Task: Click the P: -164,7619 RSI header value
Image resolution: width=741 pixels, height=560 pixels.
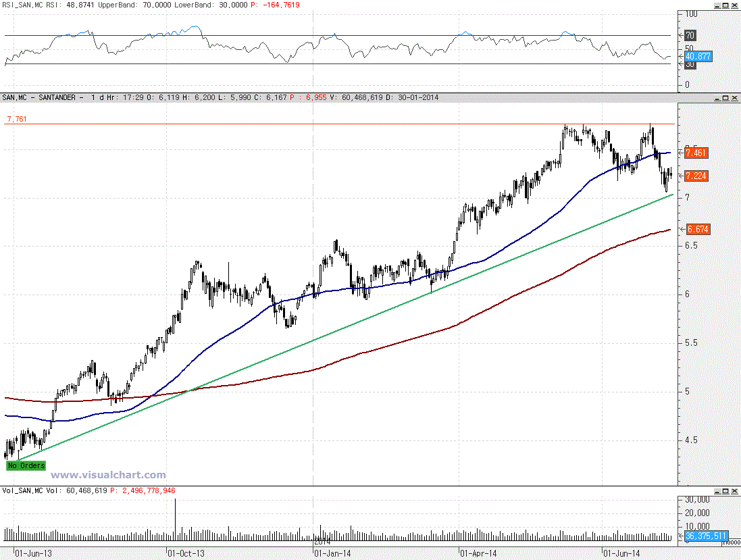Action: pos(275,5)
